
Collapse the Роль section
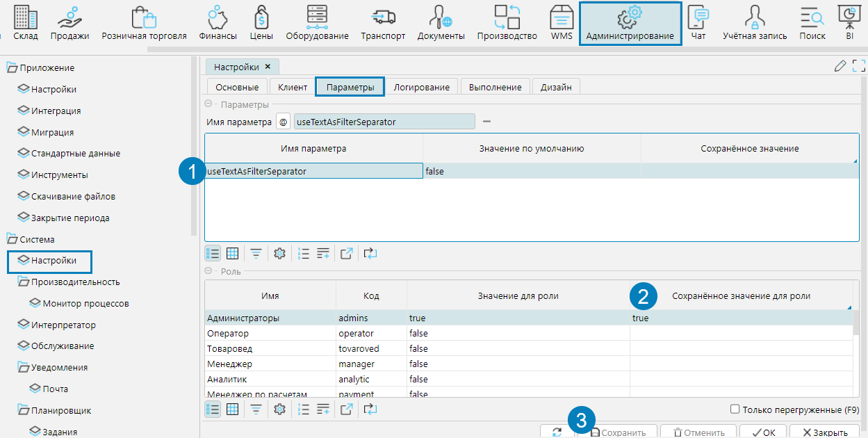tap(209, 271)
